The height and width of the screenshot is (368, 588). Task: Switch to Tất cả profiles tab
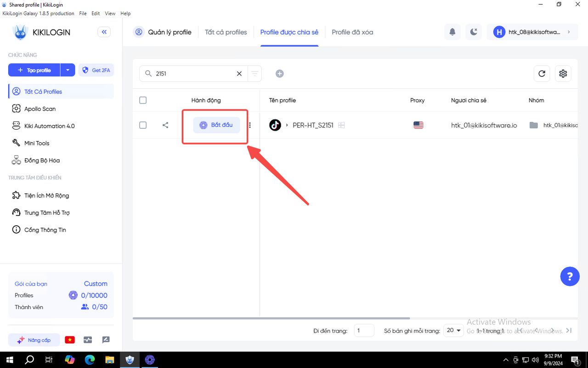226,32
